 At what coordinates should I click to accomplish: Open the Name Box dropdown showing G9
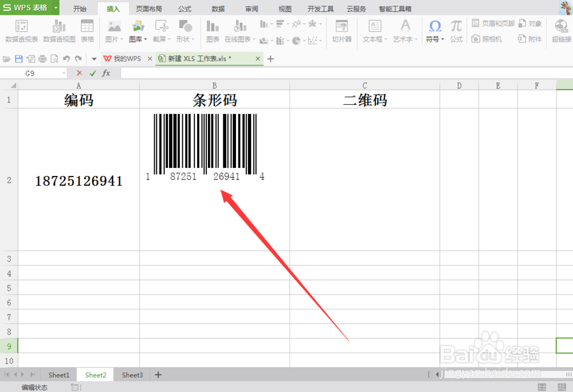pos(64,73)
